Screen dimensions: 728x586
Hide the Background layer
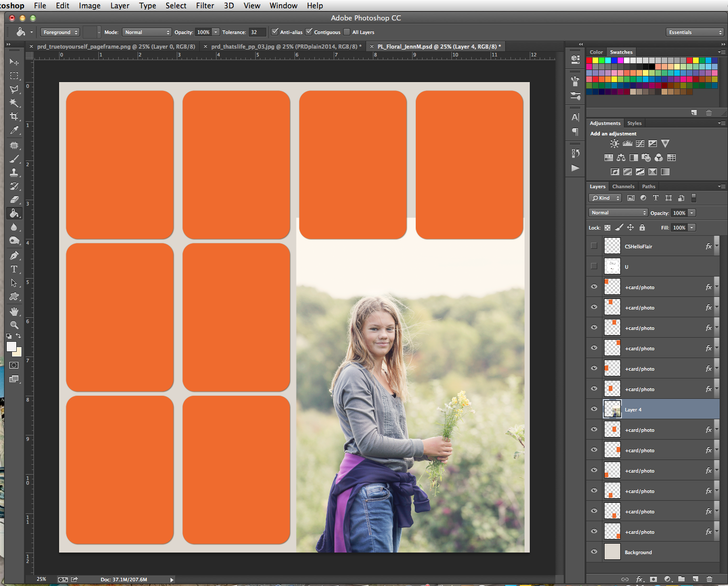point(594,551)
